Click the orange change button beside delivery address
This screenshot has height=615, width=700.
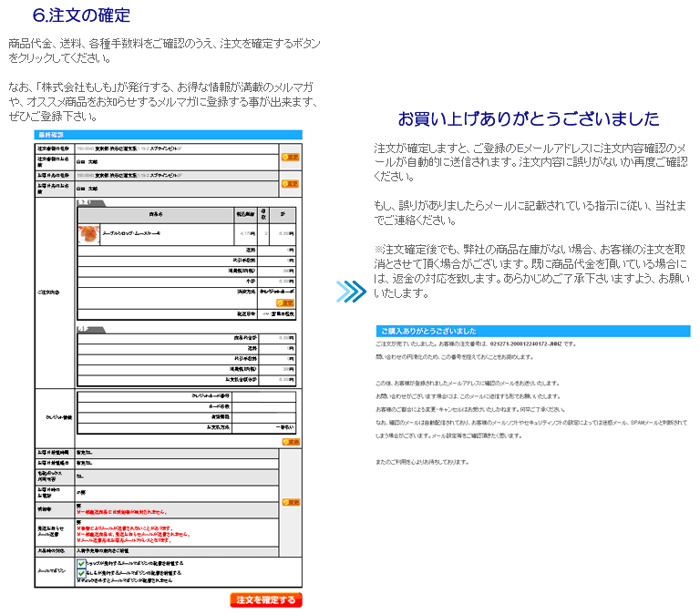(290, 183)
